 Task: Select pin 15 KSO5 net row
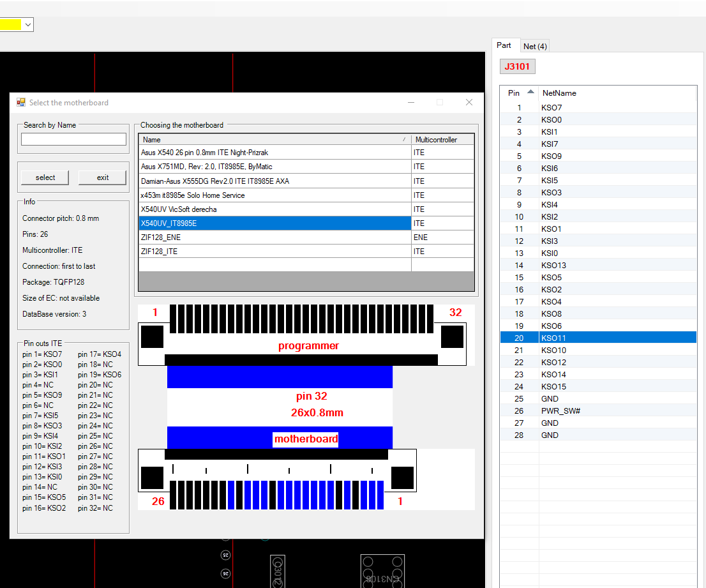point(598,278)
